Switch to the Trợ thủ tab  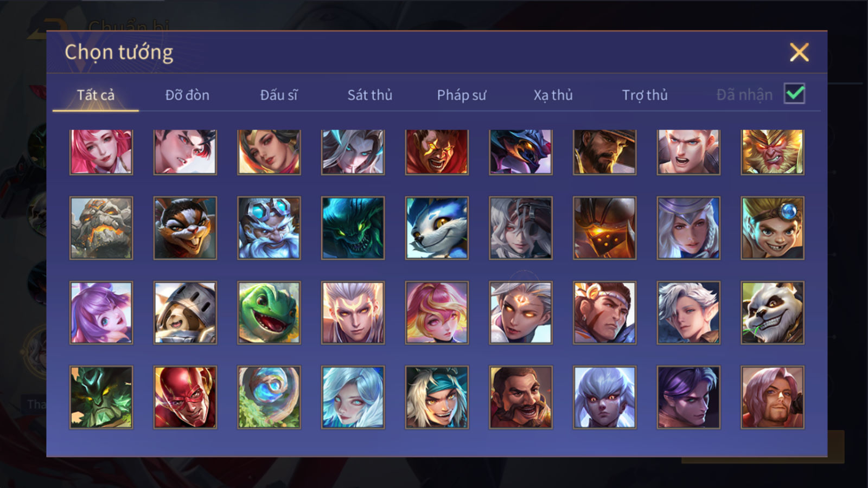tap(644, 95)
